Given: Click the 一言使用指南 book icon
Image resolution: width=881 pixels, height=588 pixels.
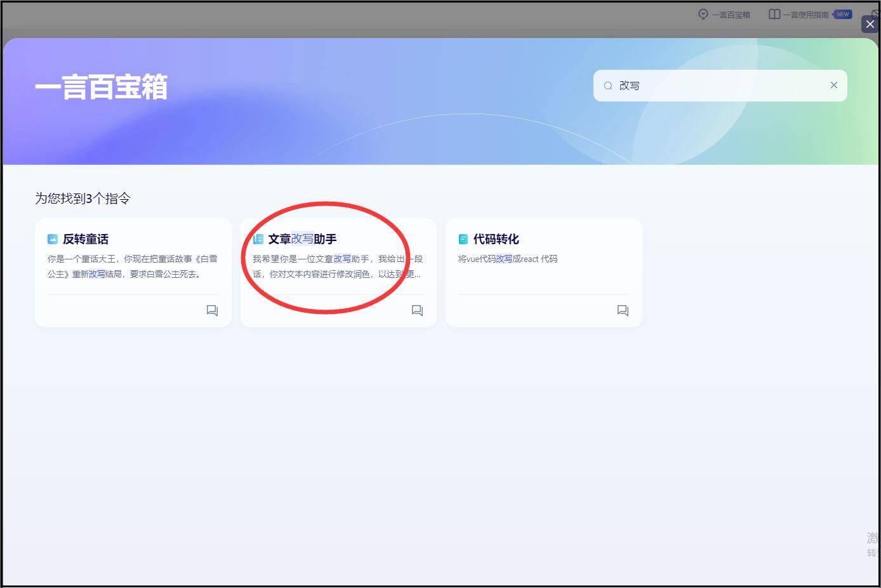Looking at the screenshot, I should [x=774, y=14].
